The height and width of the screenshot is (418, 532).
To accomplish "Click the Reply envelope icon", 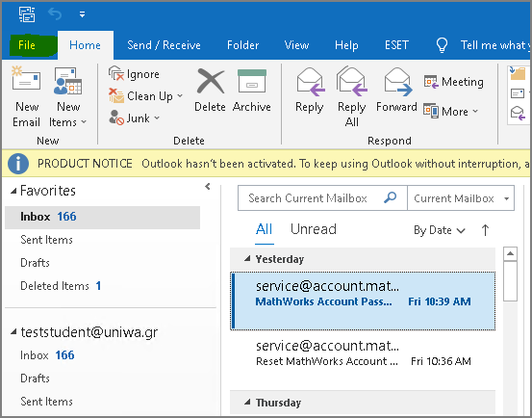I will click(311, 81).
